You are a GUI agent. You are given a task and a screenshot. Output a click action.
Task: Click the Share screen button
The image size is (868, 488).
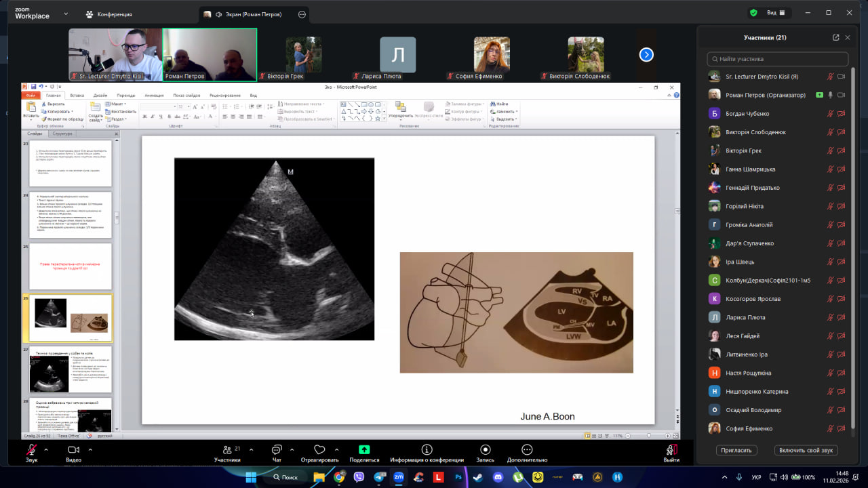tap(364, 453)
